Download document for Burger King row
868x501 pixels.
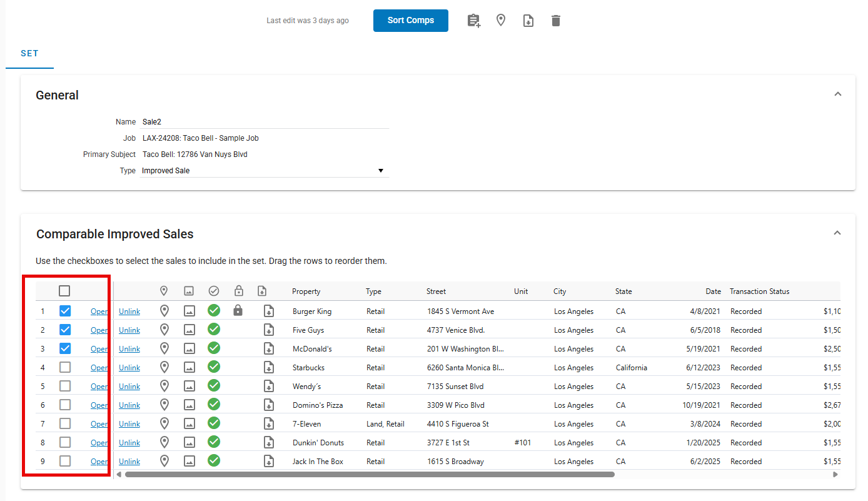(269, 311)
